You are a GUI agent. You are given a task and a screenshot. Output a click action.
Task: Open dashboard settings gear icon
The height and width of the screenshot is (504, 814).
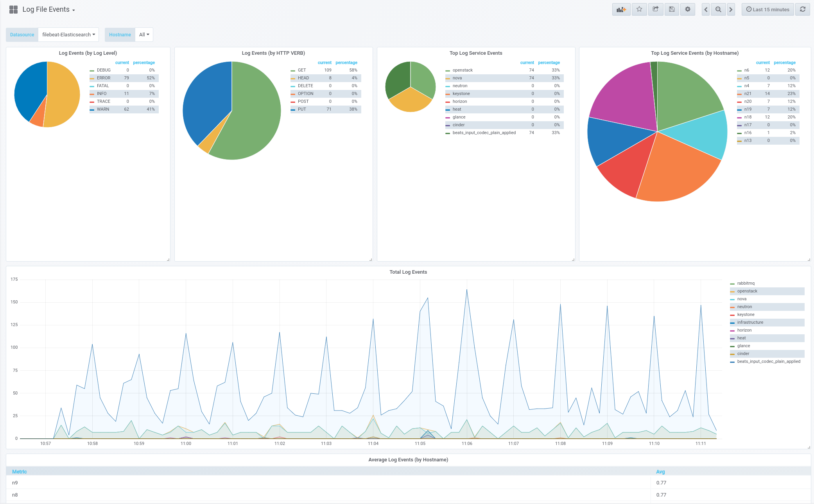pos(688,9)
